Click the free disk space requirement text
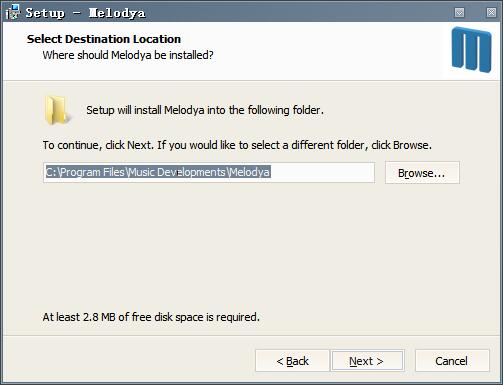The image size is (503, 385). [151, 317]
